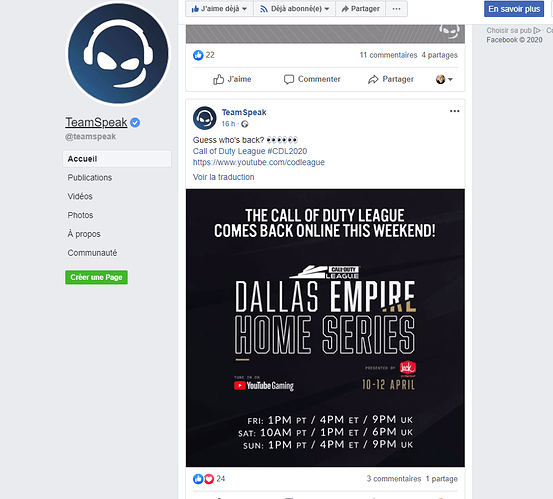Open the three-dot options on TeamSpeak post
The width and height of the screenshot is (553, 499).
point(454,111)
